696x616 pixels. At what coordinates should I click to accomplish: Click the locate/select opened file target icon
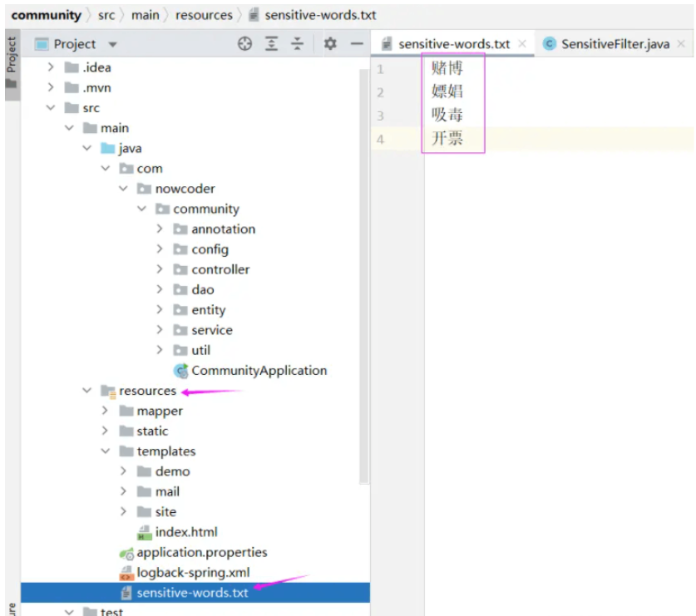244,44
